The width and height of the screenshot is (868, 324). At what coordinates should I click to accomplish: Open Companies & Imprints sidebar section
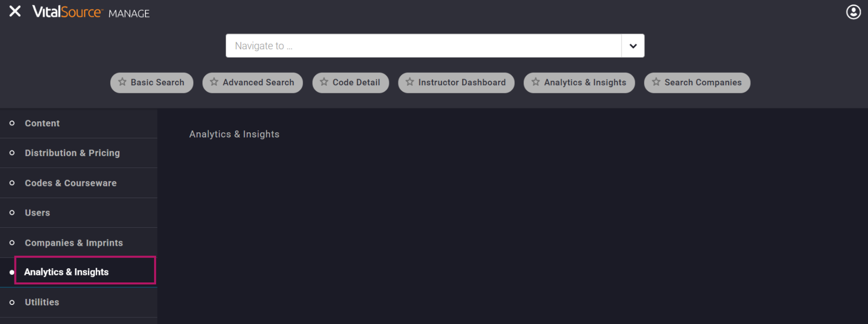coord(74,243)
